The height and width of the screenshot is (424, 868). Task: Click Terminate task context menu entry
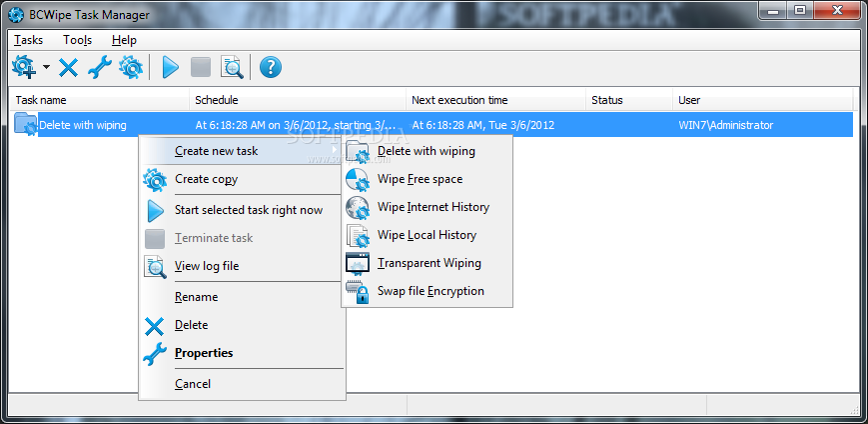tap(242, 238)
